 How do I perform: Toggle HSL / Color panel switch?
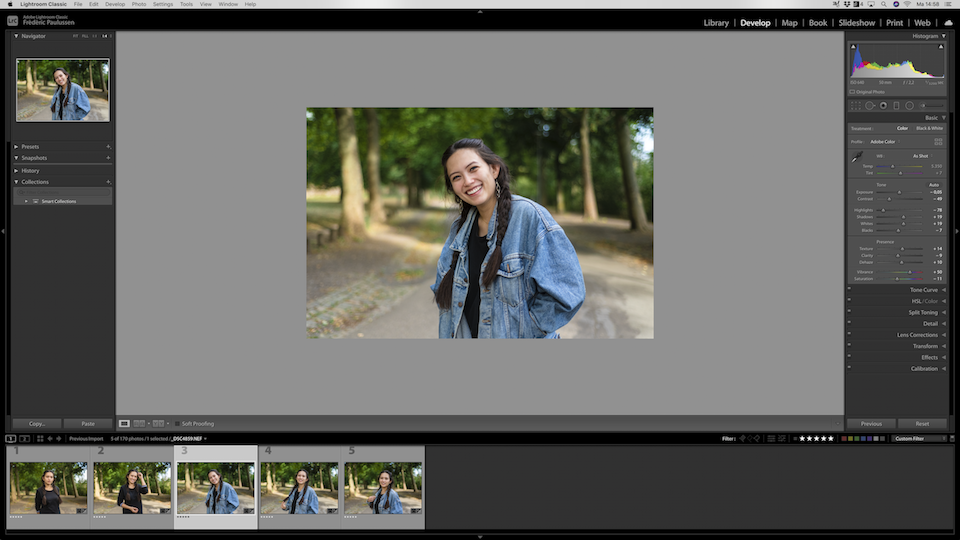[849, 299]
